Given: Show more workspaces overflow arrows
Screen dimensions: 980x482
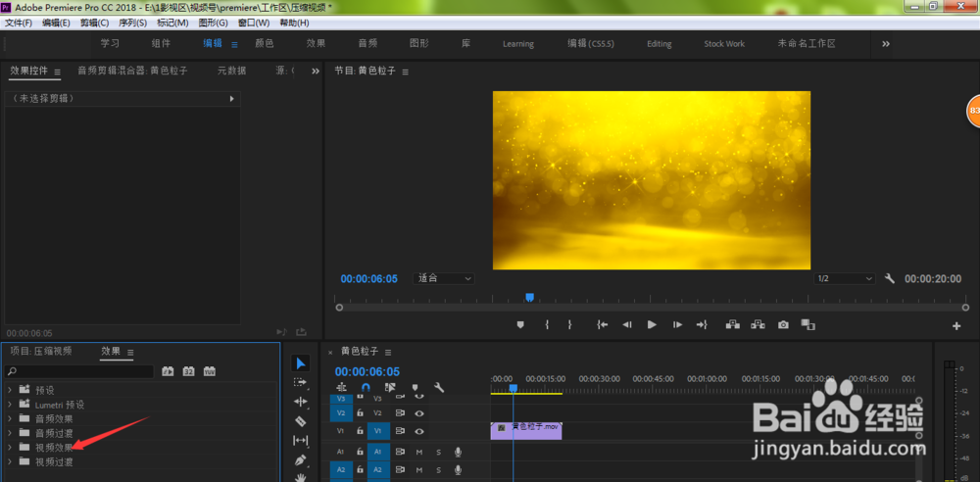Looking at the screenshot, I should pyautogui.click(x=886, y=44).
